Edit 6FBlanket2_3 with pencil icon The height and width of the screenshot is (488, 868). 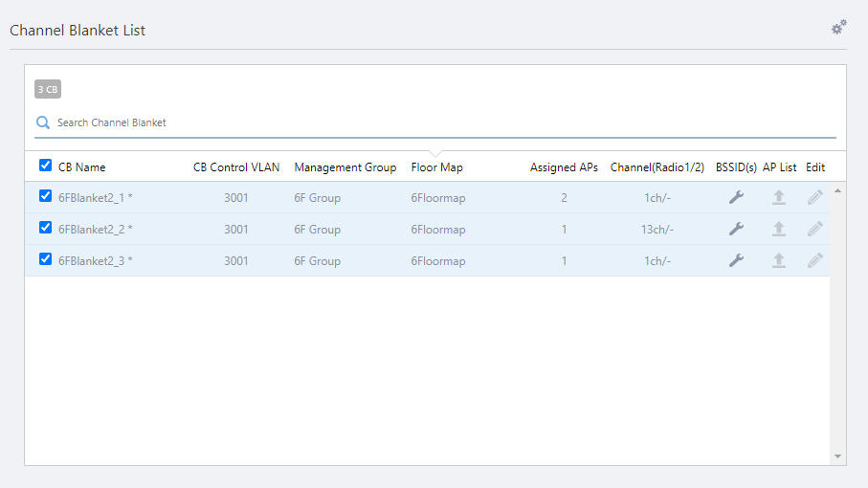(x=814, y=260)
